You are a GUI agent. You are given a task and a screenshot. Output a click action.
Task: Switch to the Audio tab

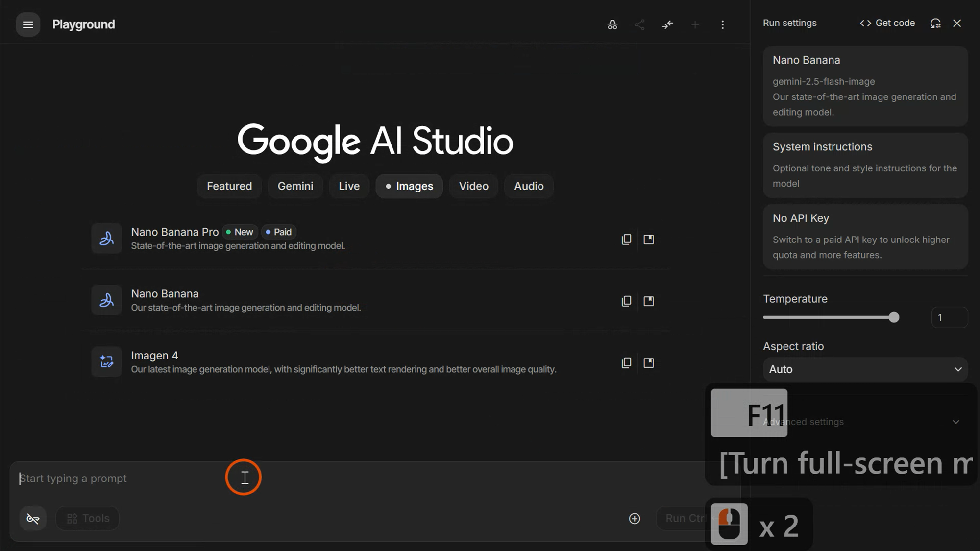pyautogui.click(x=529, y=186)
